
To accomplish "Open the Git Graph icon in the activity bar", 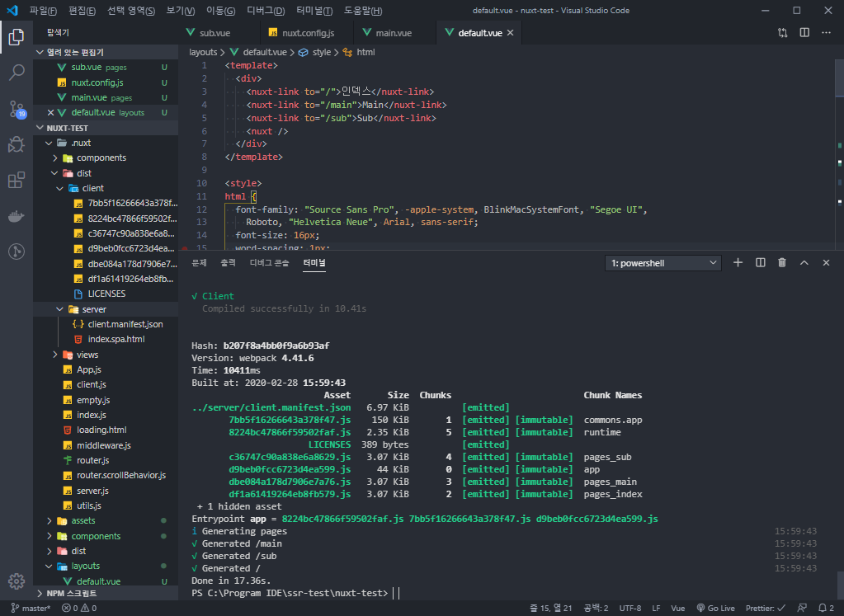I will (17, 252).
